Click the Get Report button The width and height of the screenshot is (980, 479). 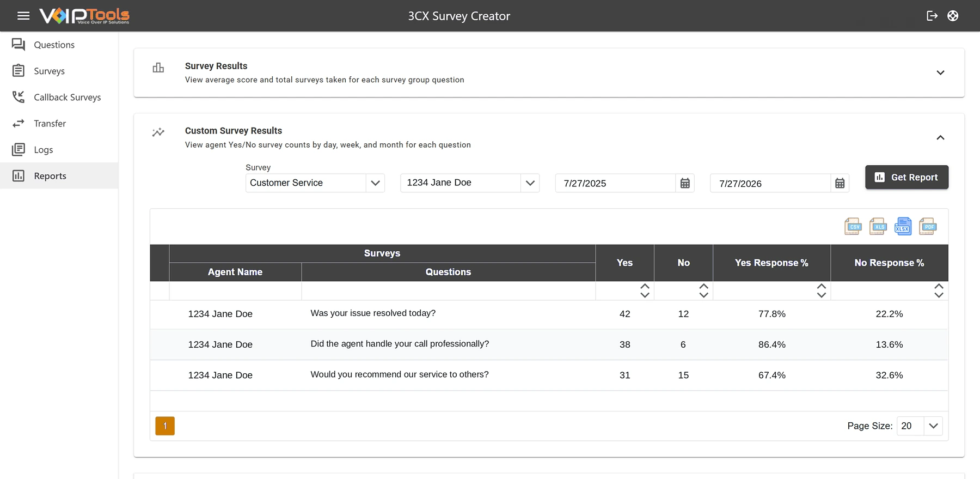[906, 177]
